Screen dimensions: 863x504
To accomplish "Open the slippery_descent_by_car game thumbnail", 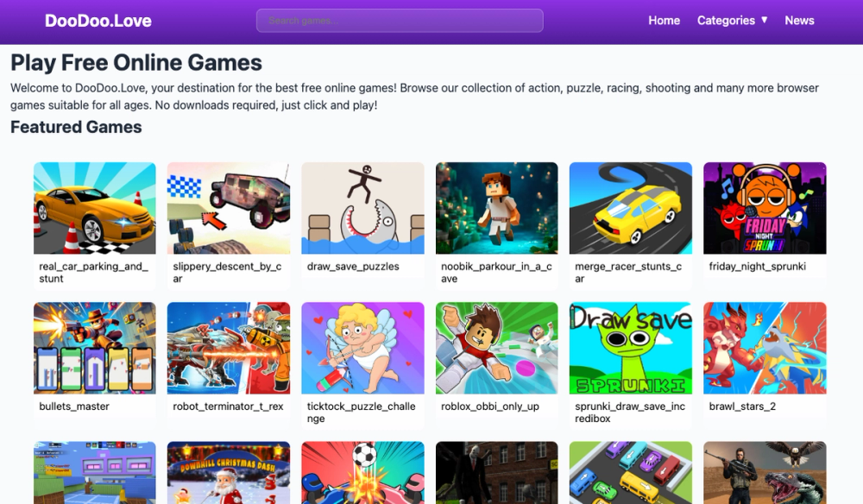I will coord(229,208).
